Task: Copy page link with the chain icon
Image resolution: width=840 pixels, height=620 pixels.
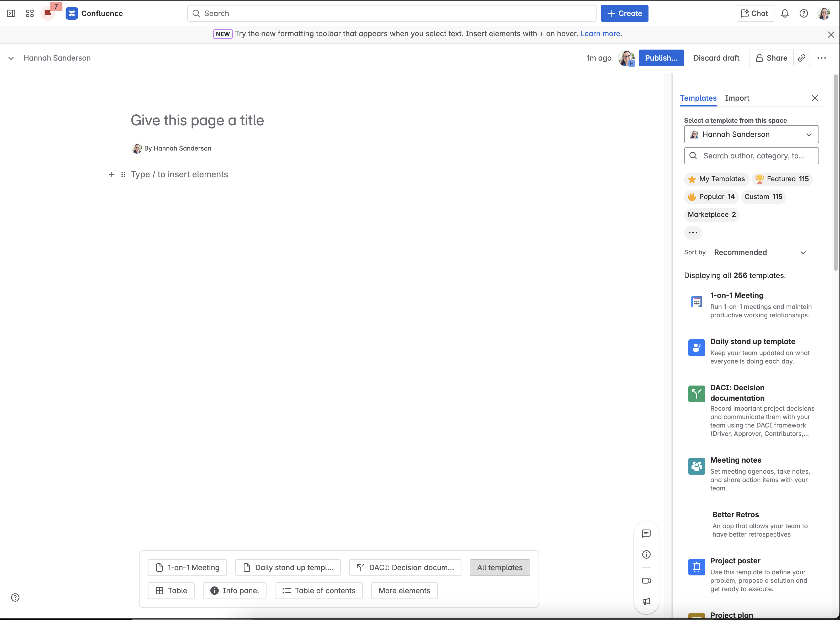Action: coord(802,58)
